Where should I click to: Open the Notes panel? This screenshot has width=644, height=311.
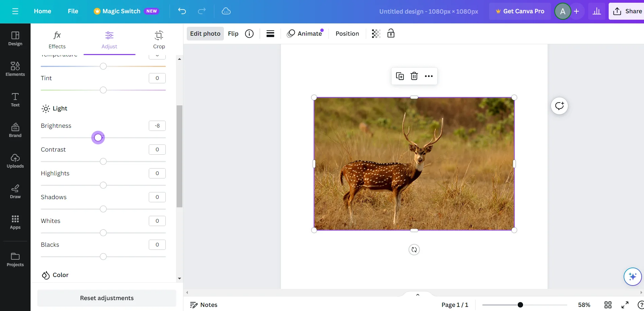tap(204, 305)
